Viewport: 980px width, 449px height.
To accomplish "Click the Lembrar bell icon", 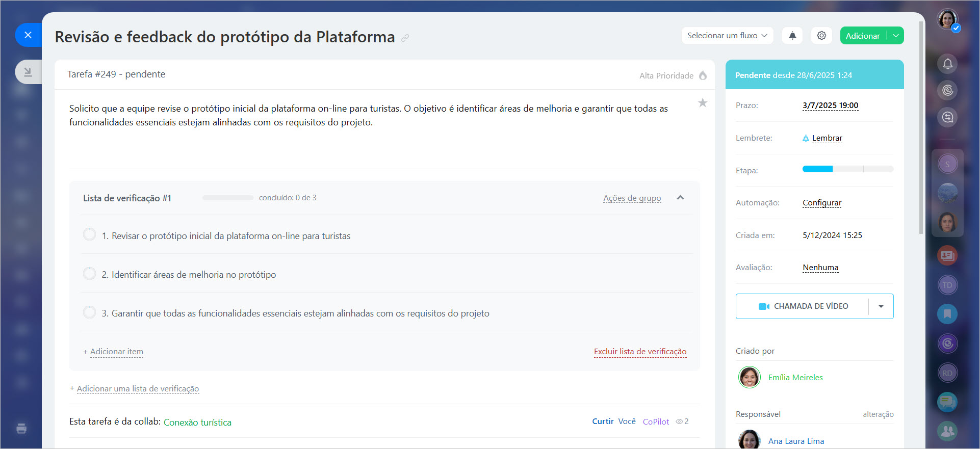I will pyautogui.click(x=806, y=139).
